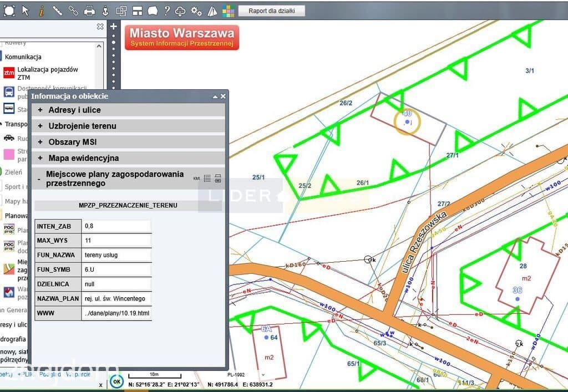Click the parcel label 3/1
The height and width of the screenshot is (392, 568).
click(530, 70)
